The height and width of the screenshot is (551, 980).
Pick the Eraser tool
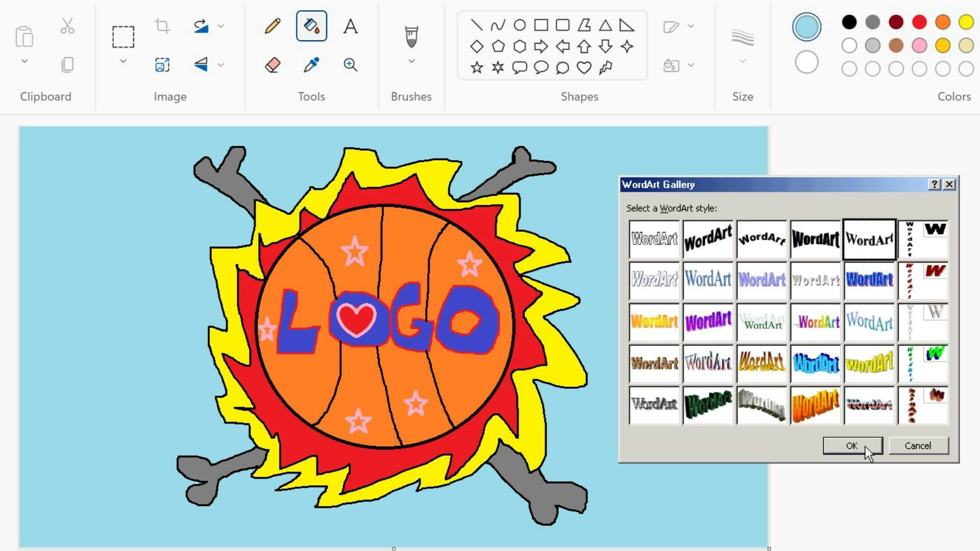click(273, 65)
